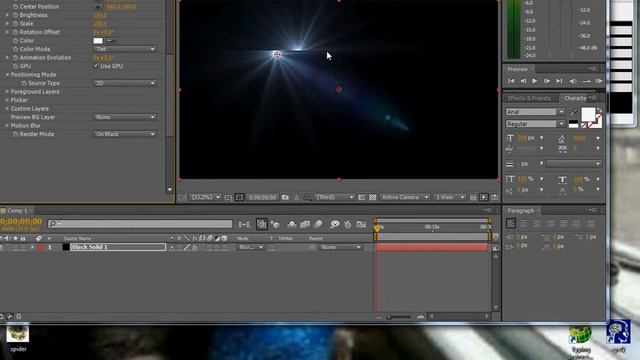The height and width of the screenshot is (360, 640).
Task: Open the Active Camera view dropdown
Action: 404,197
